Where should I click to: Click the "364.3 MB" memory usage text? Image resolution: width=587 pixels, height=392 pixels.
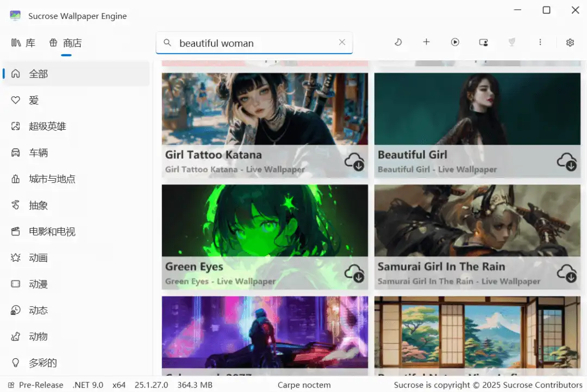click(195, 385)
